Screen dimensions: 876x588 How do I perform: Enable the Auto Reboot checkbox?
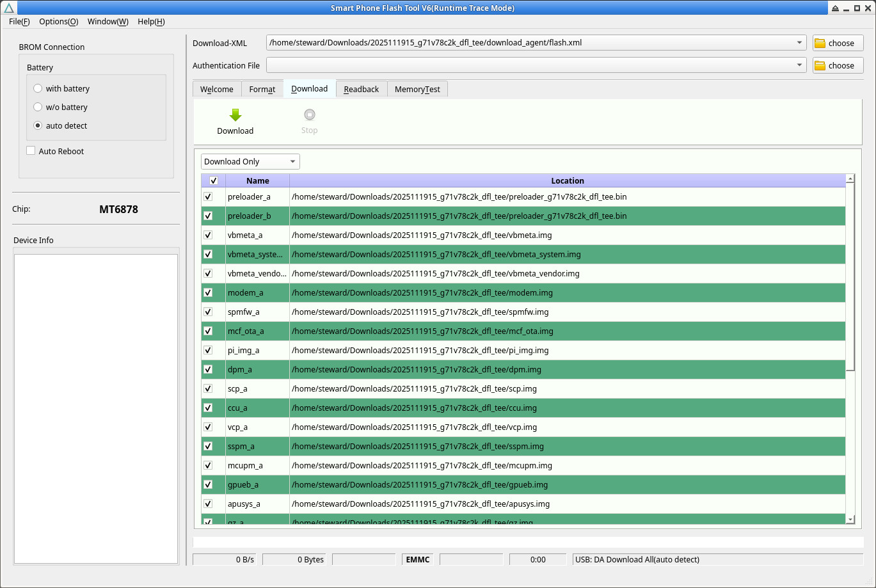(x=31, y=151)
